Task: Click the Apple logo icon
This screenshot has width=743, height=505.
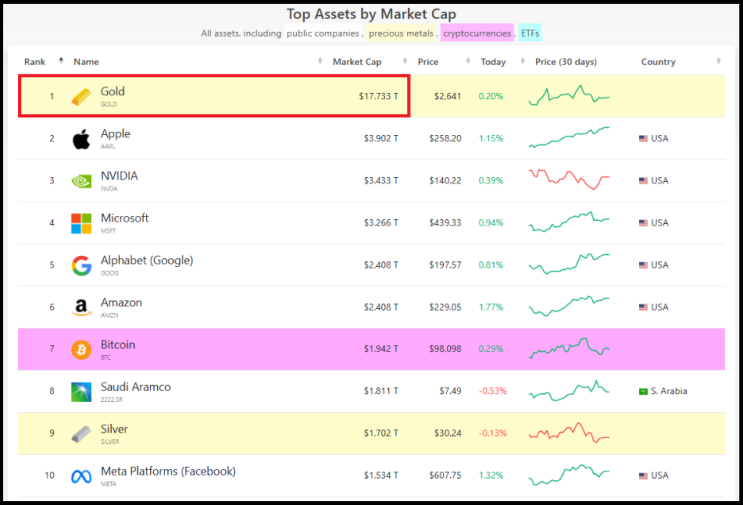Action: point(81,139)
